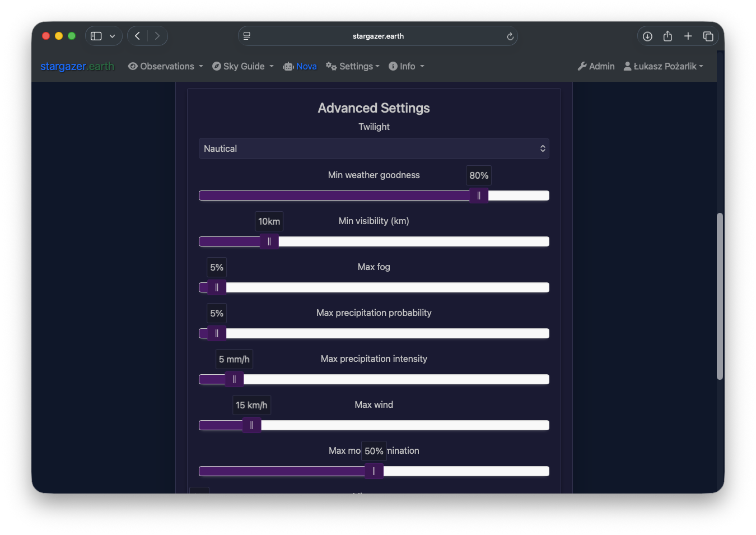
Task: Click the Max precipitation probability slider handle
Action: point(217,333)
